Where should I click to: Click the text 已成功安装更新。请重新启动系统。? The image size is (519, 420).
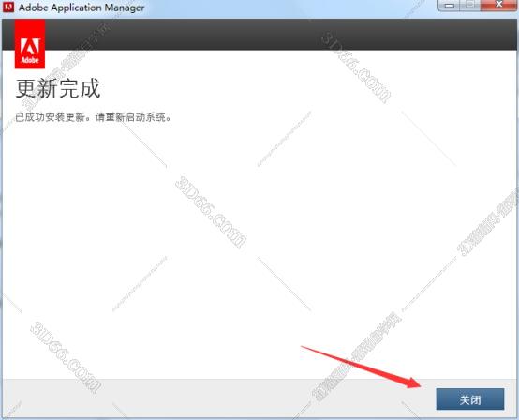(x=94, y=117)
